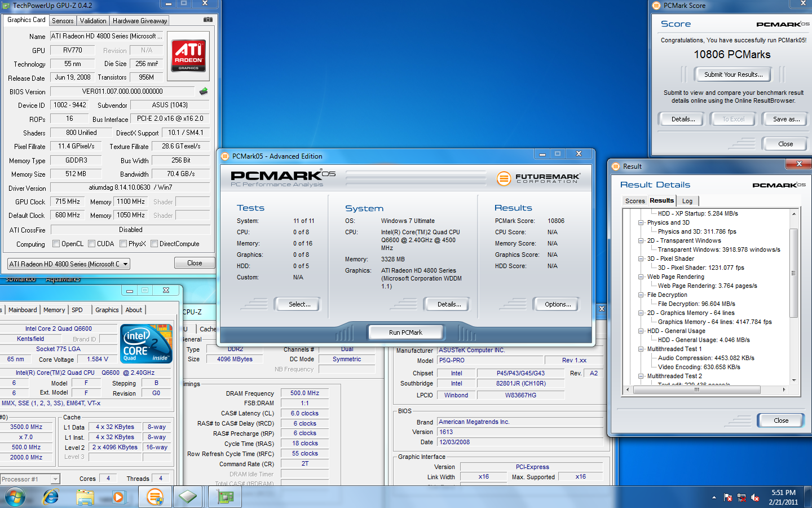
Task: Click the '10806 PCMarks' score text
Action: (732, 55)
